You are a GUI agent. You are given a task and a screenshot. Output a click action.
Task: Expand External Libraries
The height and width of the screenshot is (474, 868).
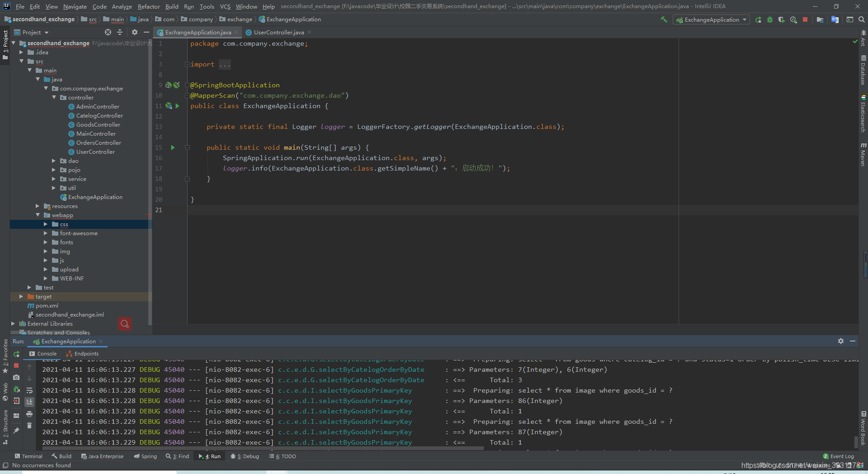pyautogui.click(x=13, y=324)
